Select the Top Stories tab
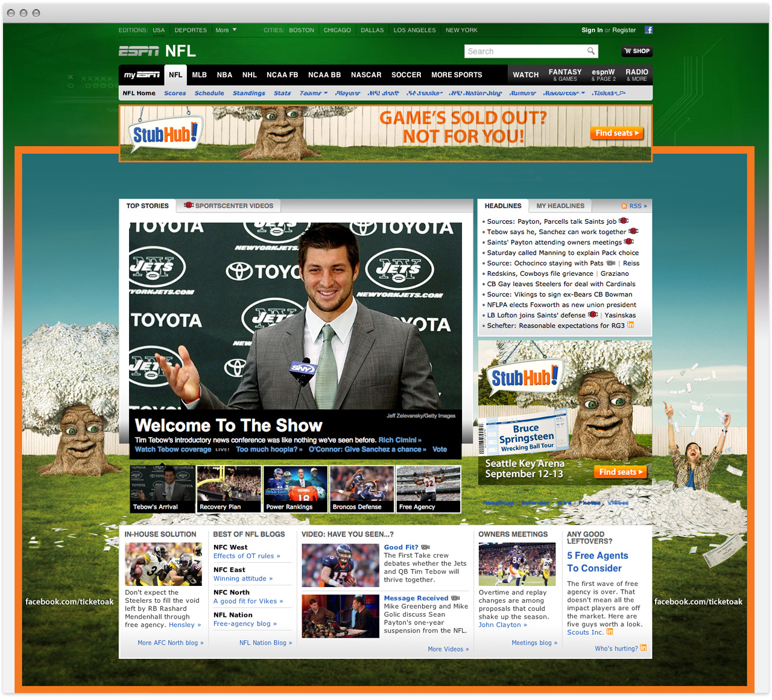772x700 pixels. 147,206
